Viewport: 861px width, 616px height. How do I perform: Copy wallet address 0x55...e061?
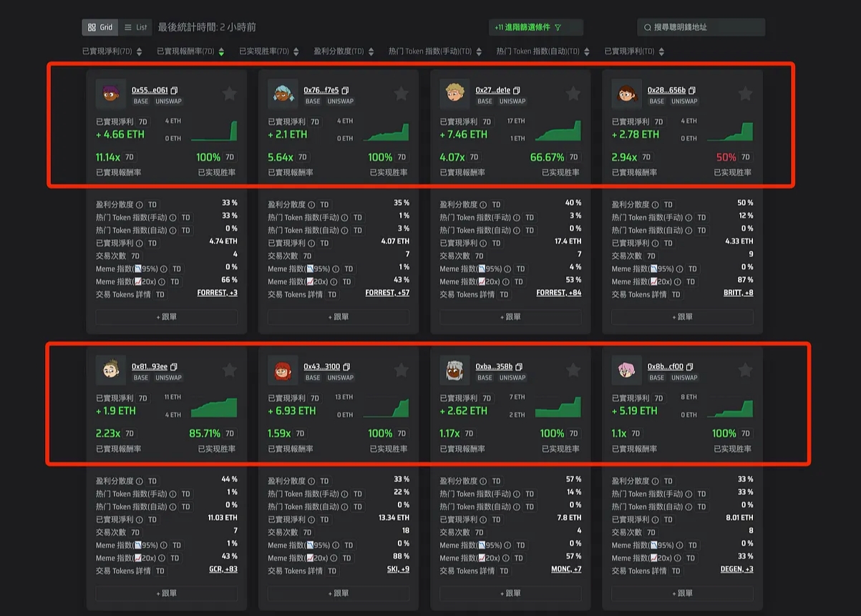click(175, 91)
